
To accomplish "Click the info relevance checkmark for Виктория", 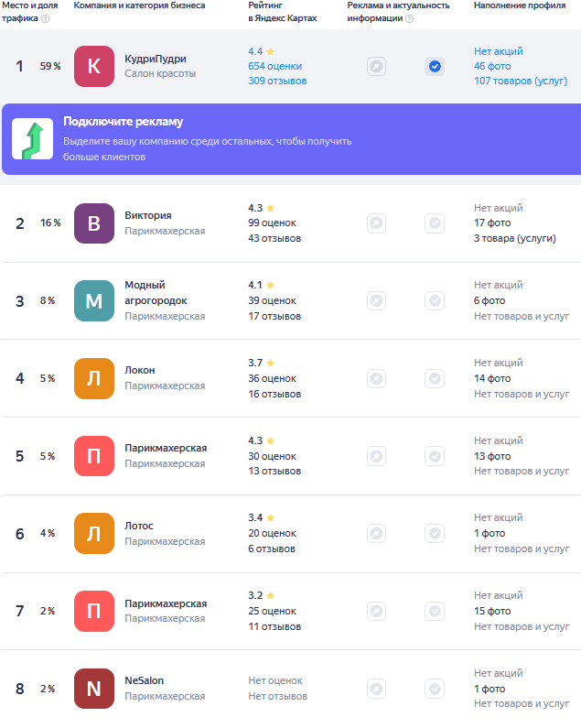I will point(435,223).
